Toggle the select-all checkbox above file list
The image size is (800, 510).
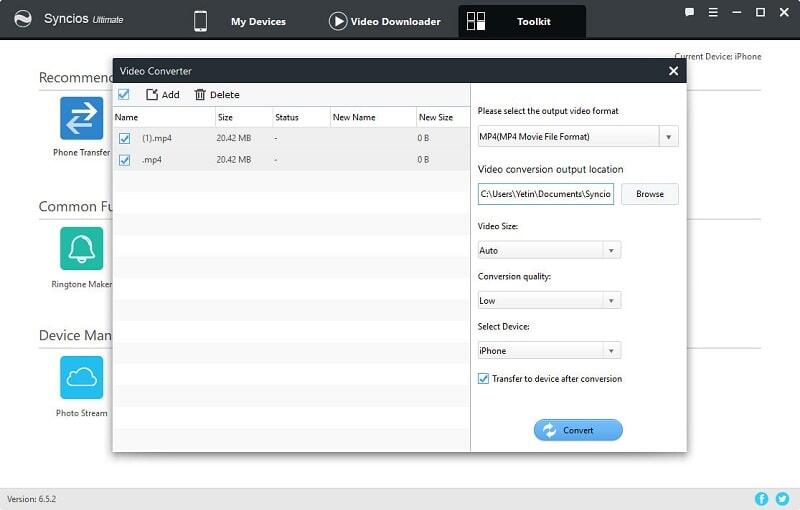click(124, 95)
